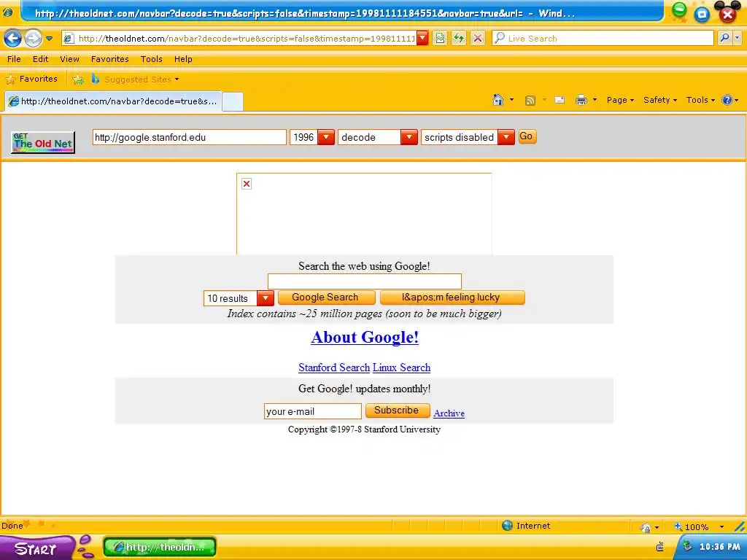Expand the zoom level dropdown arrow
The image size is (747, 560).
721,526
